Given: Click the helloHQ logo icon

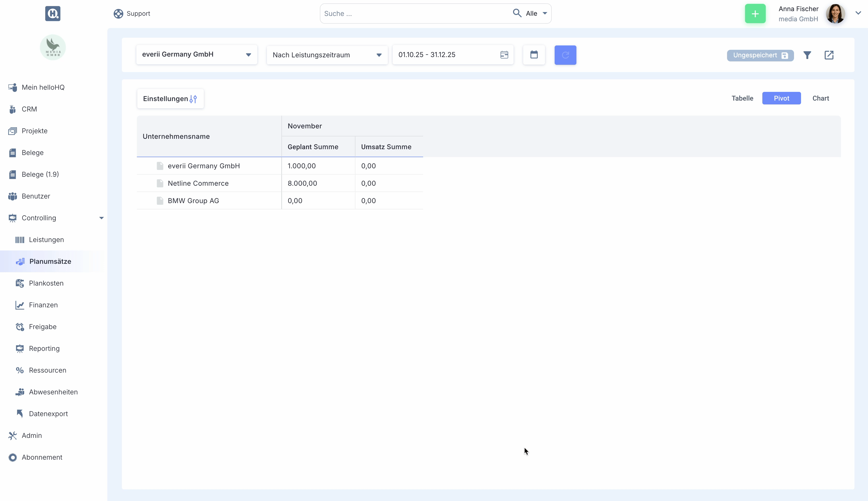Looking at the screenshot, I should pyautogui.click(x=53, y=14).
